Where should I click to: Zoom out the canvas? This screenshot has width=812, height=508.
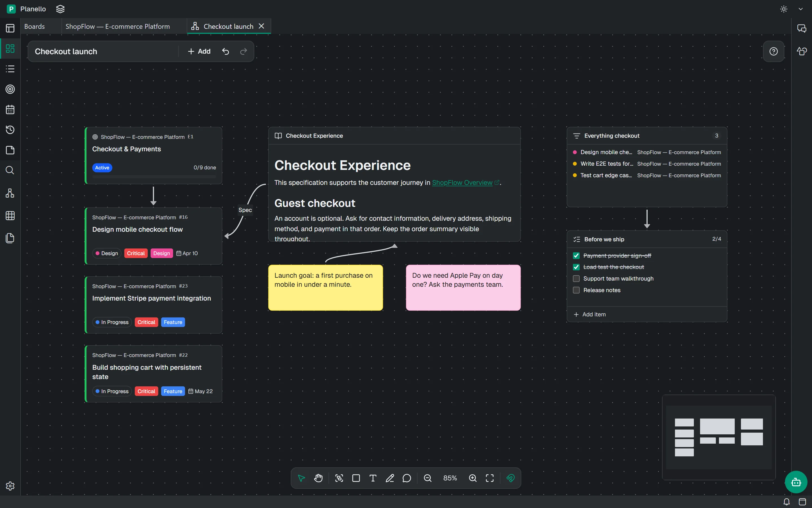427,478
